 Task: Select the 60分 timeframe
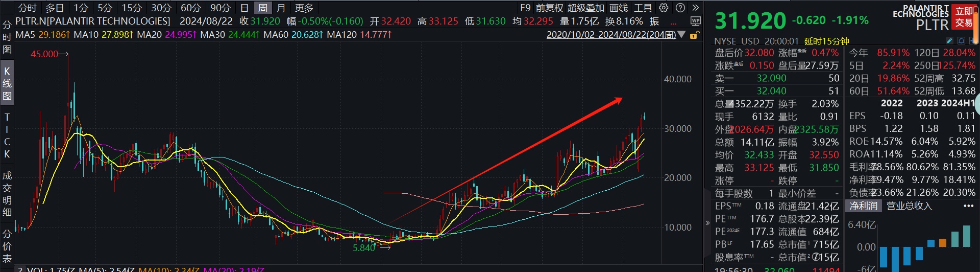pos(191,8)
